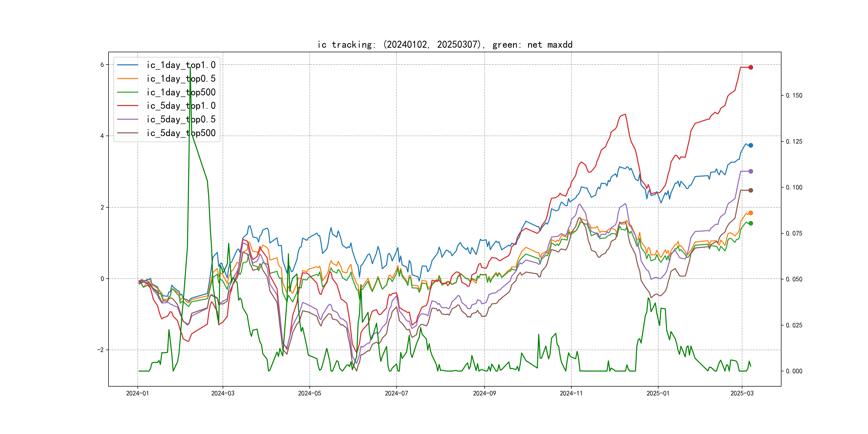Click the left-axis tick label 4
Viewport: 868px width, 434px height.
pyautogui.click(x=102, y=136)
